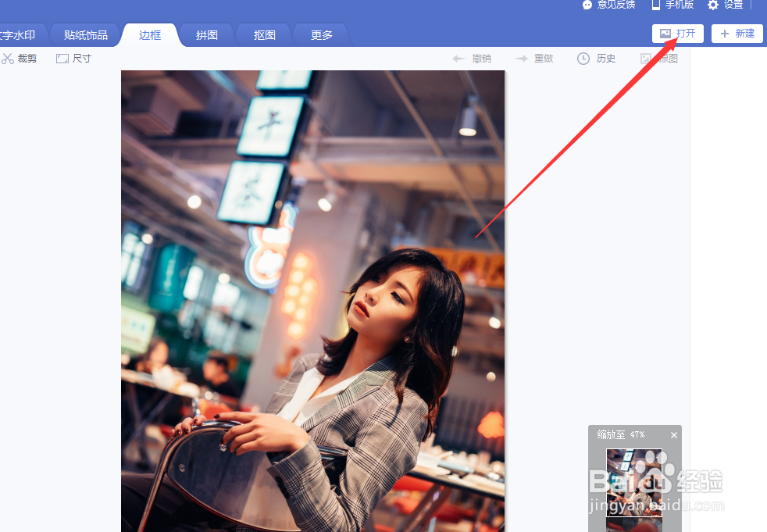
Task: Click the 打开 Open image button
Action: pos(677,34)
